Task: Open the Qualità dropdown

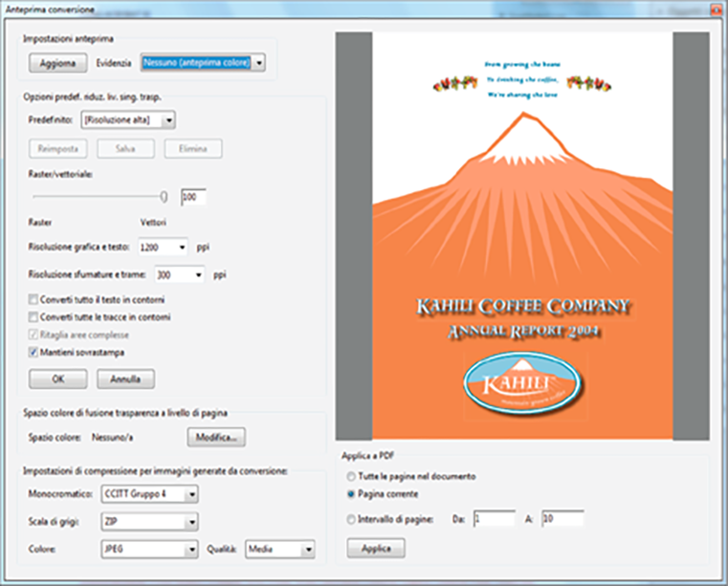Action: point(280,550)
